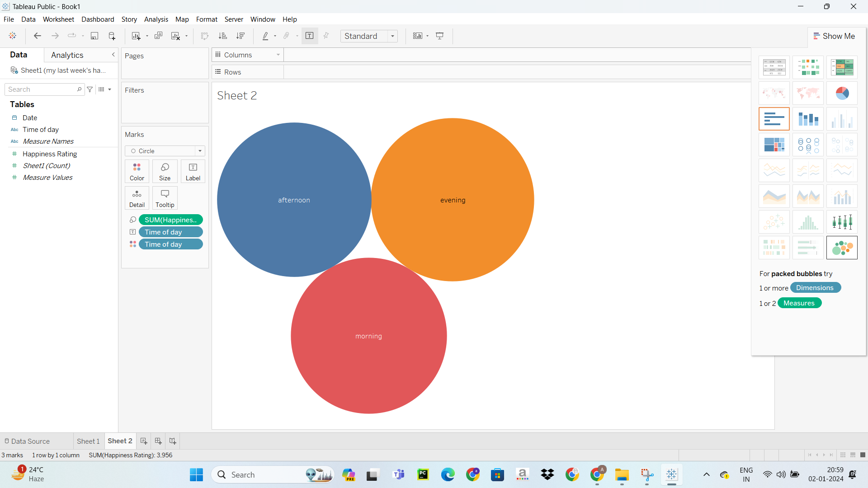The height and width of the screenshot is (488, 868).
Task: Select the Date field in Tables
Action: point(30,118)
